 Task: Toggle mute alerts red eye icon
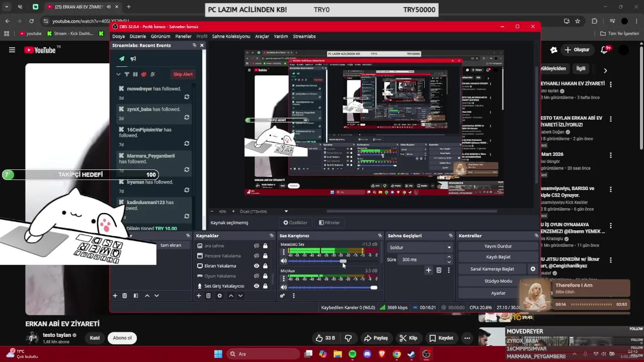(144, 74)
